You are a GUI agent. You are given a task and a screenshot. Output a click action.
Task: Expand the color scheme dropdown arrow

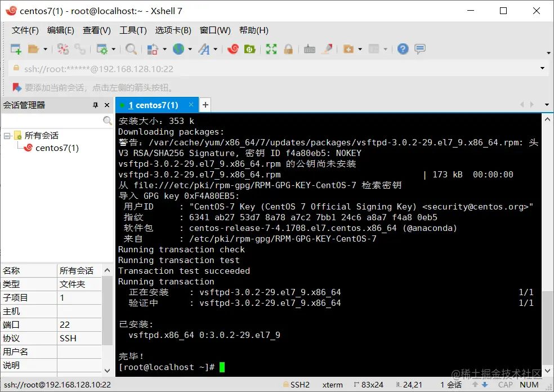tap(164, 49)
